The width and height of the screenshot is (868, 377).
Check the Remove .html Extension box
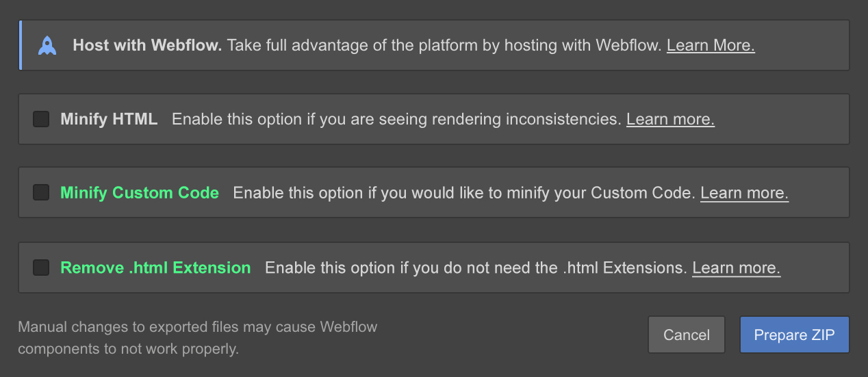tap(41, 267)
